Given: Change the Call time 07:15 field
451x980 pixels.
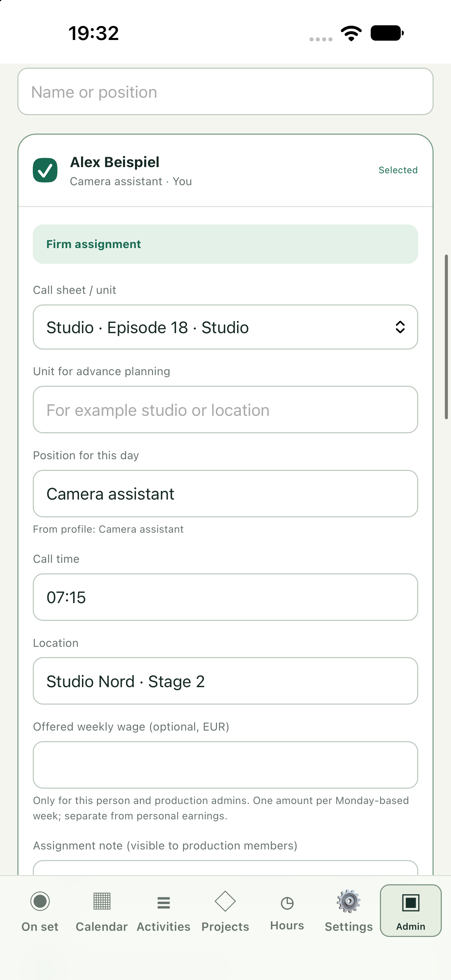Looking at the screenshot, I should [225, 597].
